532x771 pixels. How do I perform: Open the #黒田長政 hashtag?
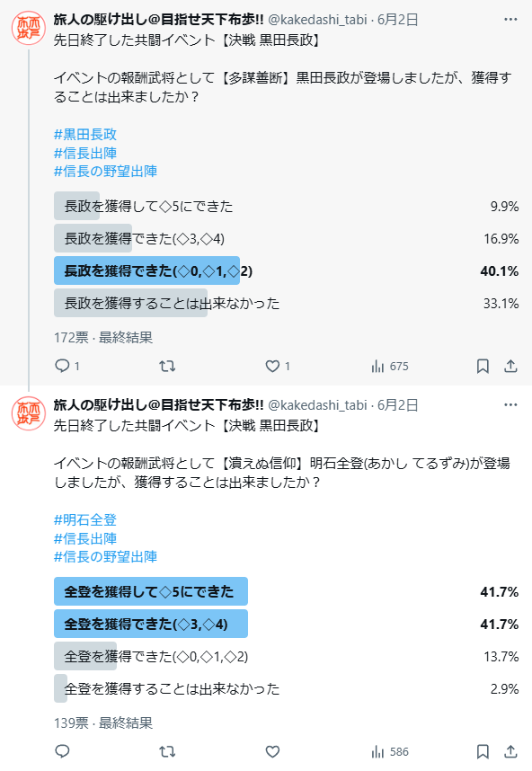(x=85, y=134)
